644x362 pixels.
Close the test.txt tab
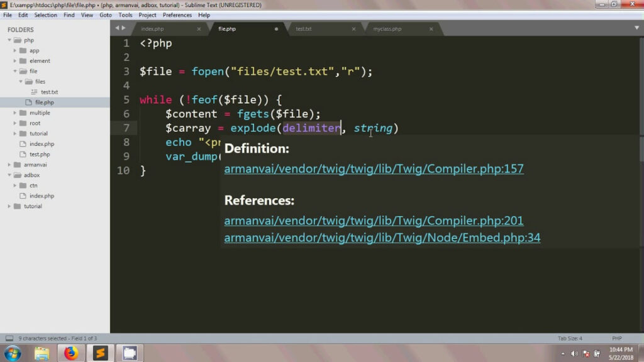click(x=353, y=29)
